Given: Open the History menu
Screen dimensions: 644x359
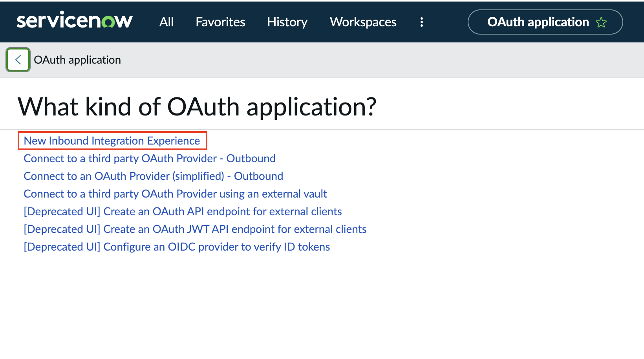Looking at the screenshot, I should [x=287, y=22].
